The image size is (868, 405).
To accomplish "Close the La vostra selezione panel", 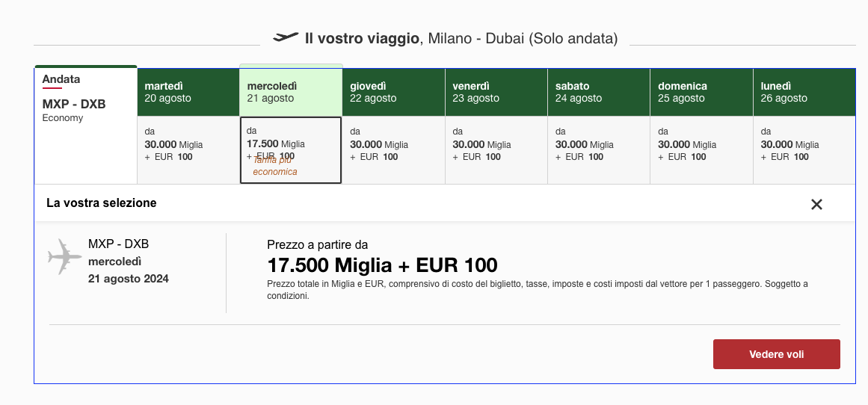I will (816, 204).
